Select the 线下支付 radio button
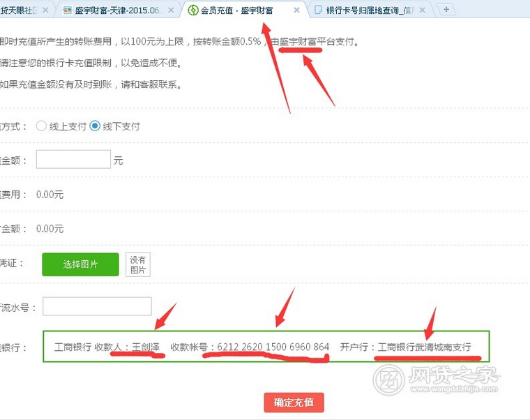This screenshot has height=420, width=530. (95, 126)
